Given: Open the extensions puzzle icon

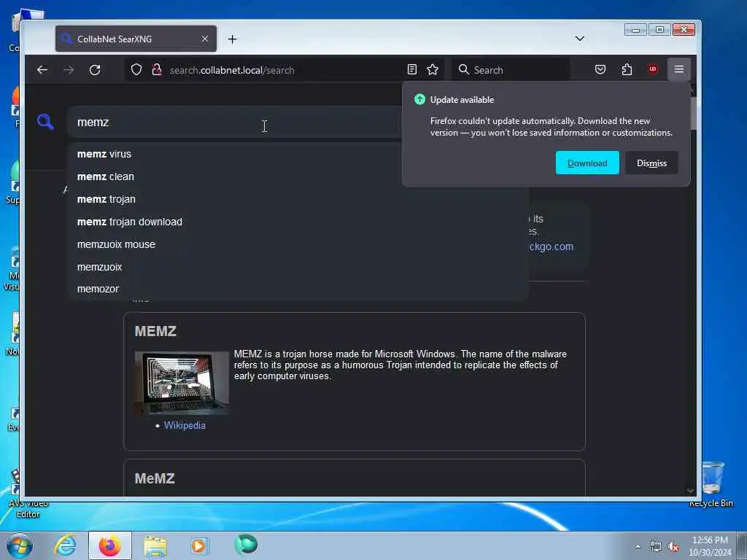Looking at the screenshot, I should coord(627,69).
